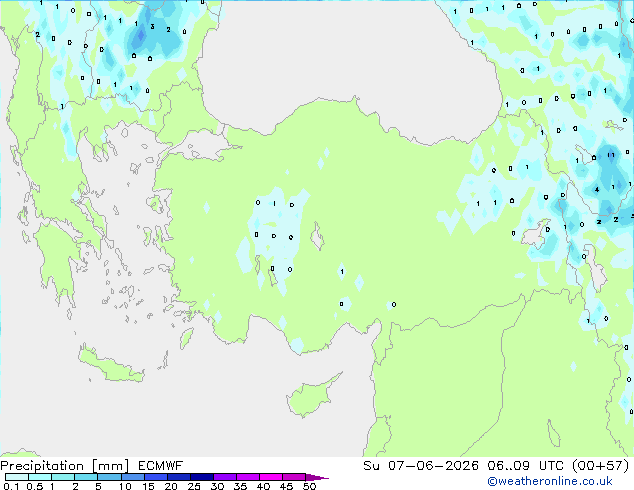This screenshot has height=490, width=634.
Task: Click the legend value label '50'
Action: click(309, 486)
